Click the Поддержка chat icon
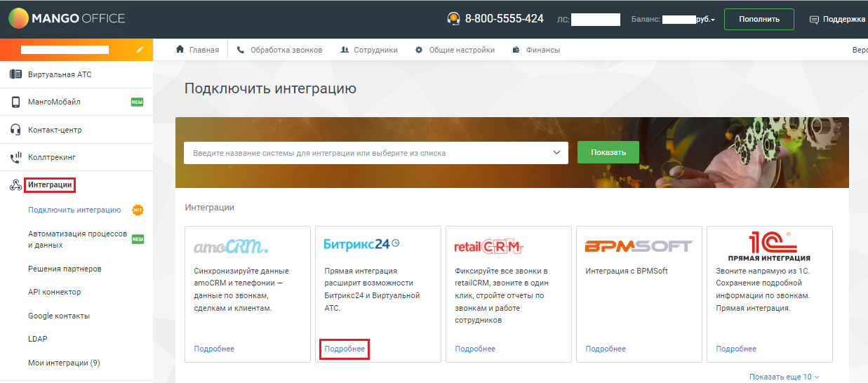 click(x=814, y=20)
